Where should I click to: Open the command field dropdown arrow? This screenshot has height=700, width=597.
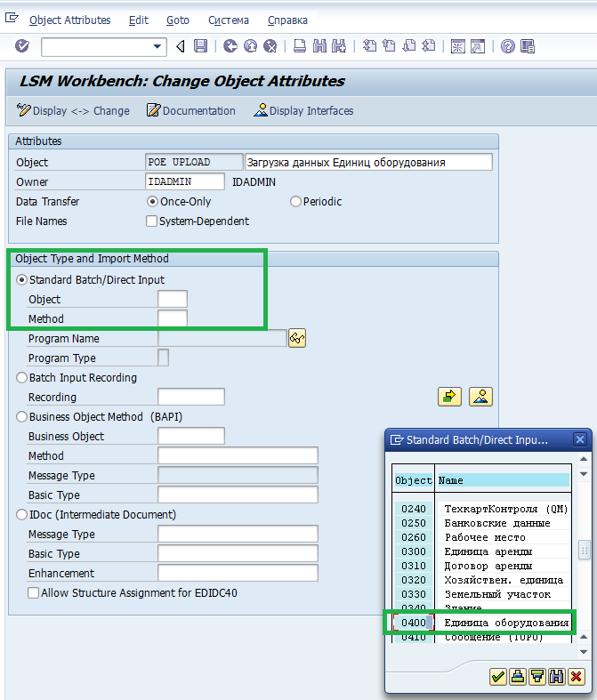[157, 46]
